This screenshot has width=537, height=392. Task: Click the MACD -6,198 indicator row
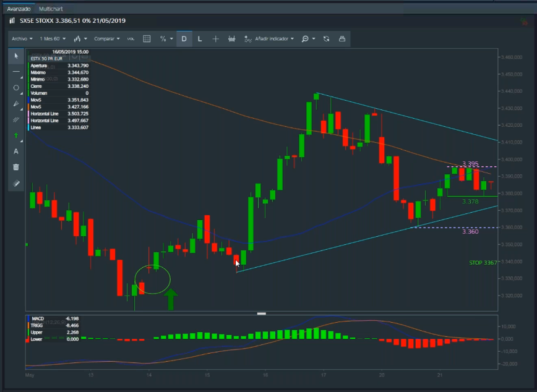point(54,318)
